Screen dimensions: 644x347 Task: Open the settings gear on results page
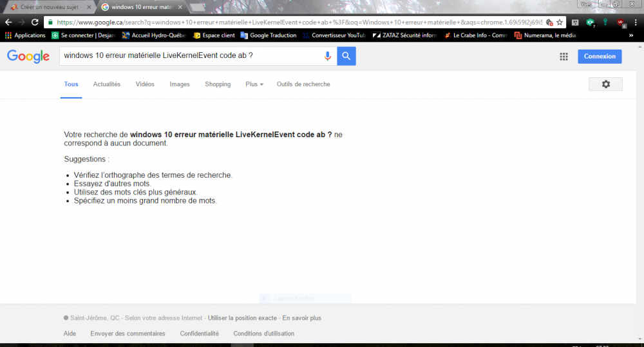point(606,84)
